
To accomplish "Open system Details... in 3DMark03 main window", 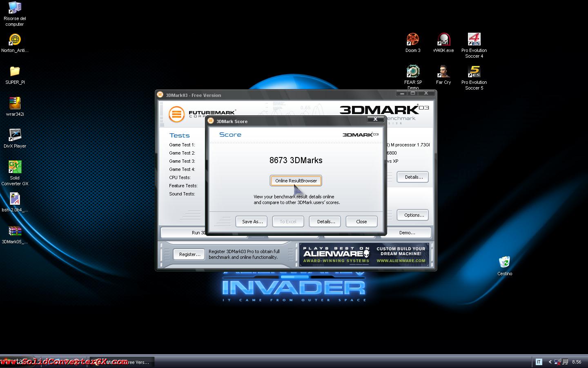I will (413, 177).
